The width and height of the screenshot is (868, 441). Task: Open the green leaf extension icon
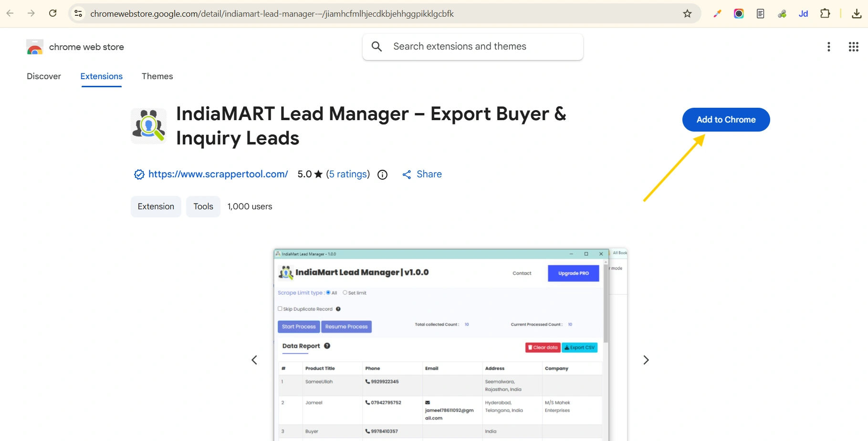[782, 13]
